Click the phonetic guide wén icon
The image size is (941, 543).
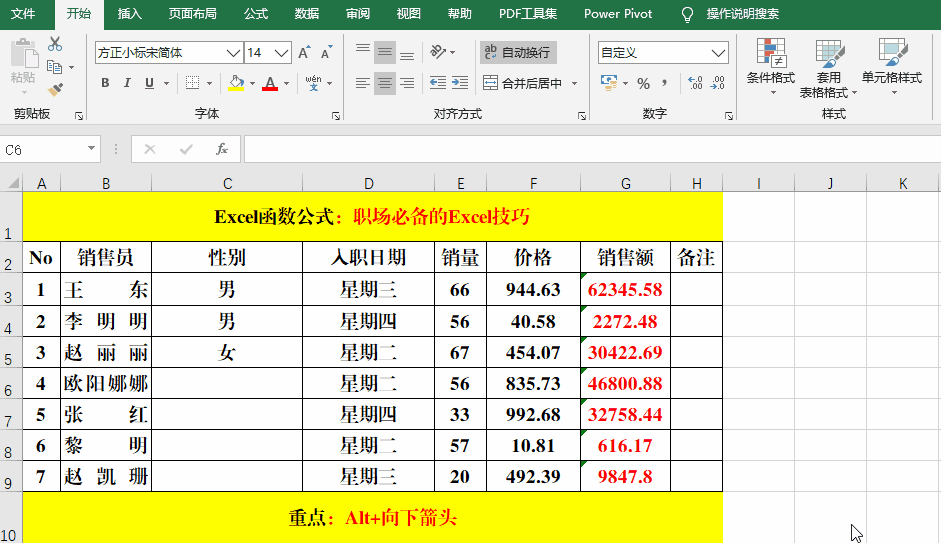pos(313,83)
